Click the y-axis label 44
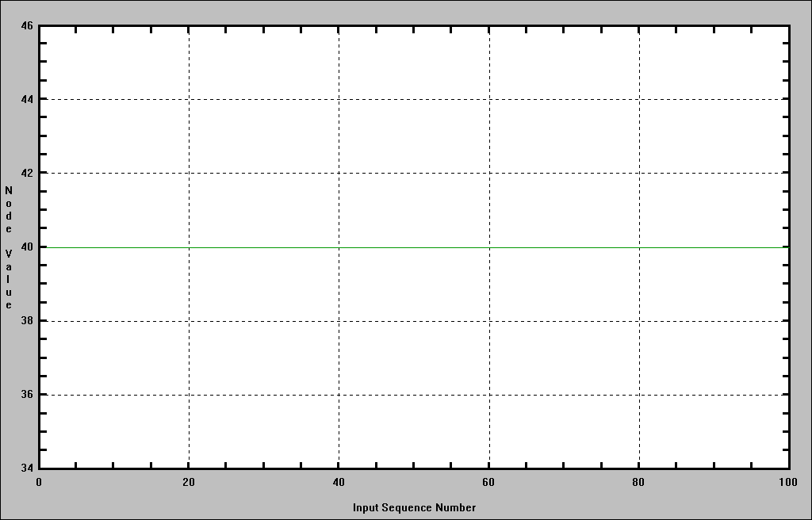Viewport: 812px width, 520px height. [26, 99]
